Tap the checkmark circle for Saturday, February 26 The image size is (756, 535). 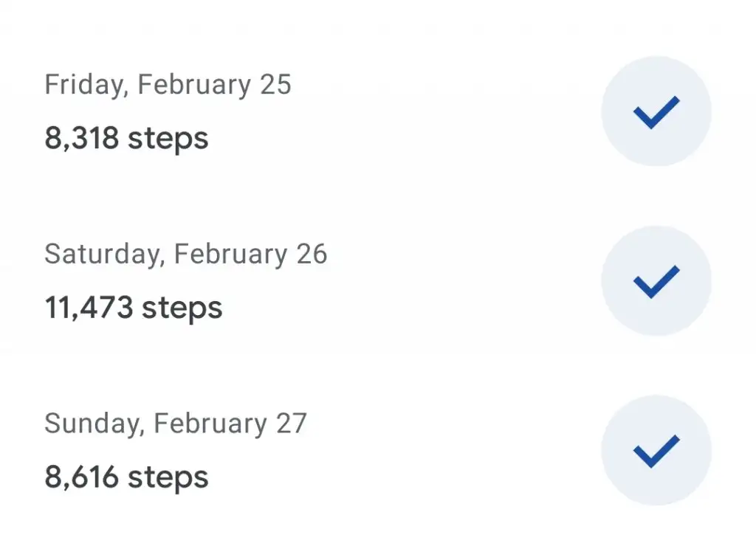656,281
